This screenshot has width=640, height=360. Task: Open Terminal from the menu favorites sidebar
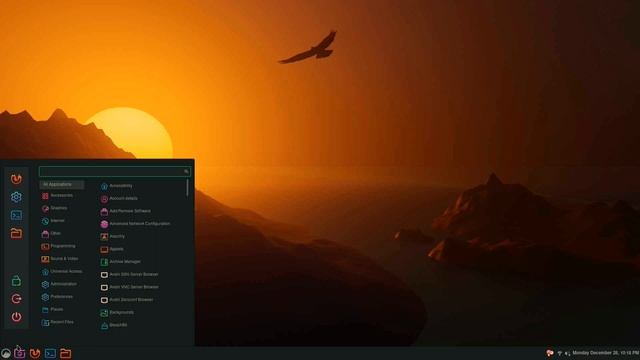click(16, 215)
